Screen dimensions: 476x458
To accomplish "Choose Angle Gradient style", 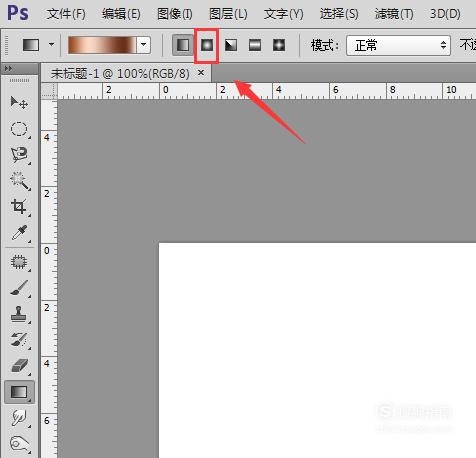I will (x=231, y=45).
